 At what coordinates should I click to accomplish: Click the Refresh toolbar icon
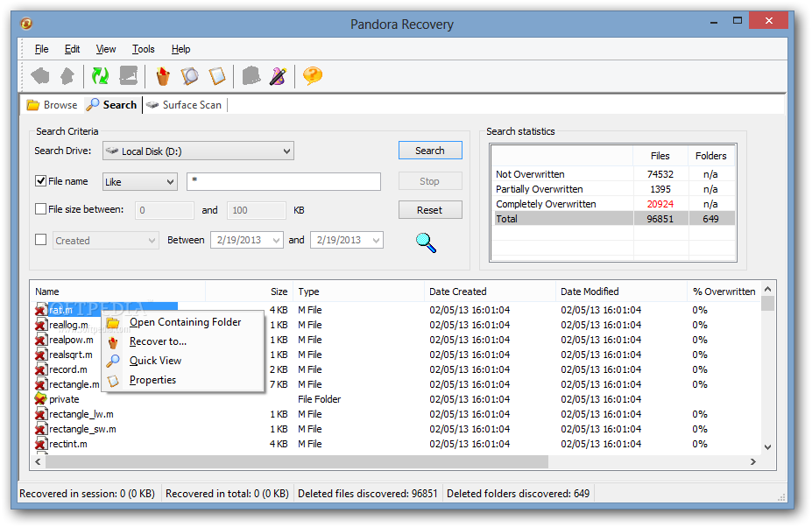(x=99, y=76)
